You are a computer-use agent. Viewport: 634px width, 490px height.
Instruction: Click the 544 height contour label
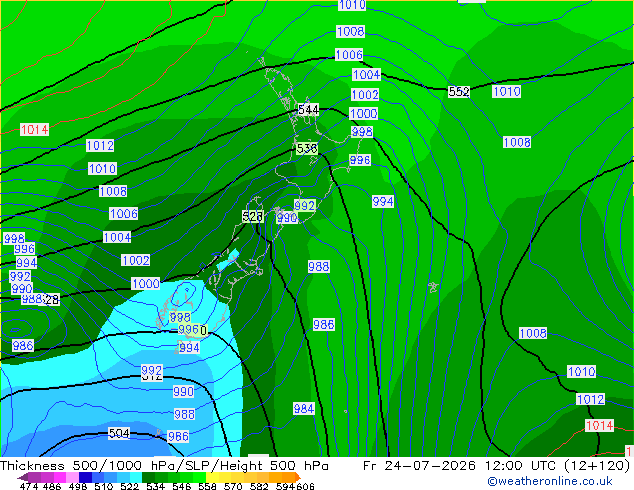pos(308,110)
